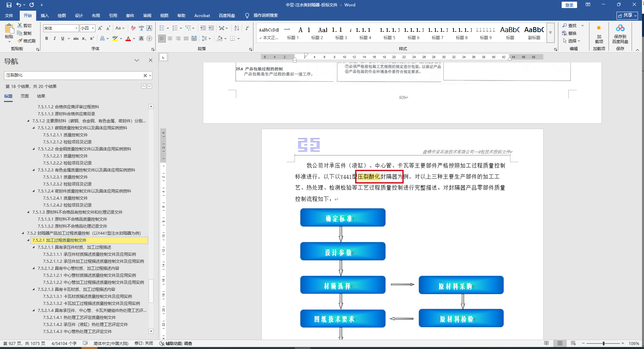Apply the yellow text highlight color
This screenshot has height=349, width=644.
pos(115,38)
